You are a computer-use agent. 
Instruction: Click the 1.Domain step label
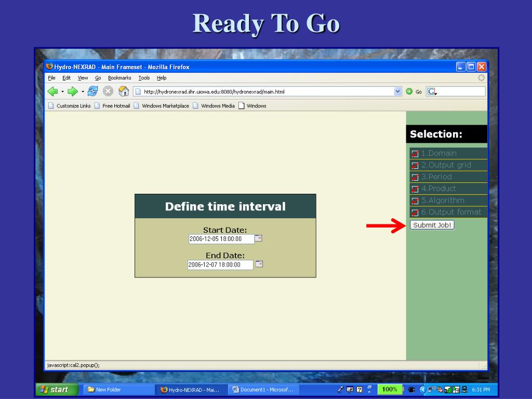438,153
